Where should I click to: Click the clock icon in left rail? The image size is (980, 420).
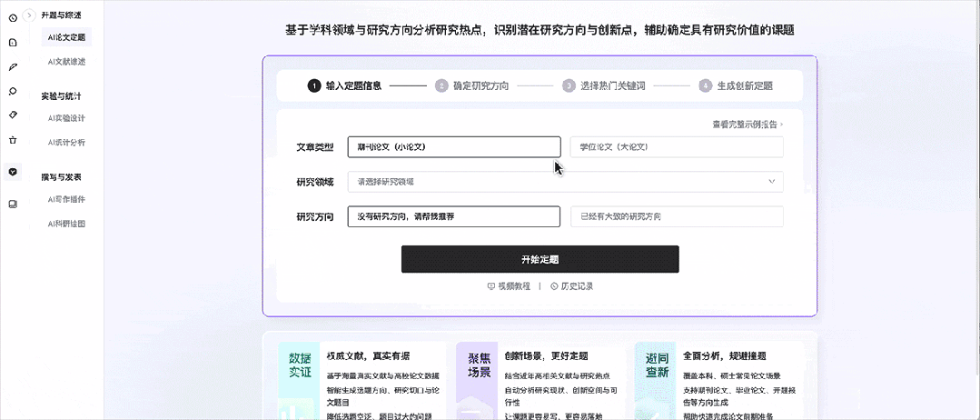[13, 17]
